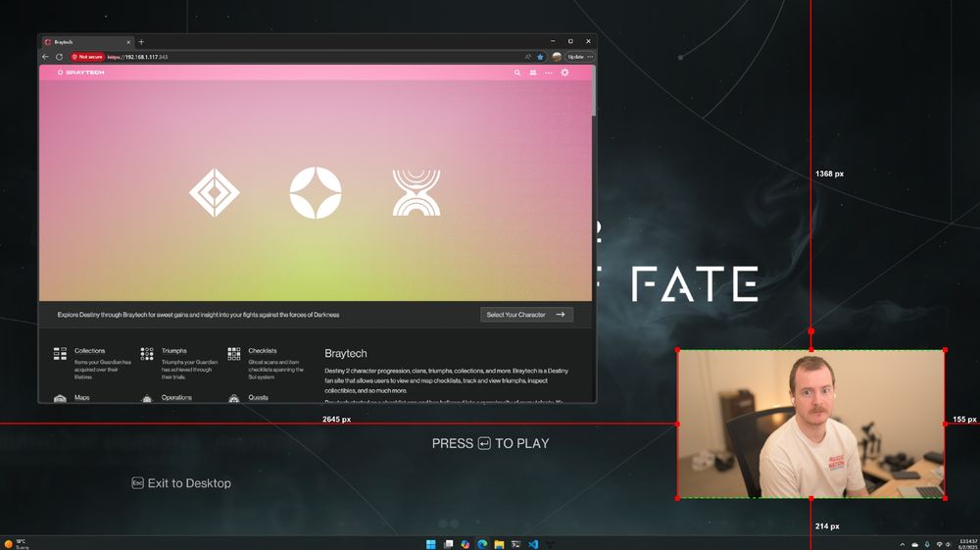Open Microsoft Edge on taskbar
The image size is (980, 550).
(x=482, y=544)
